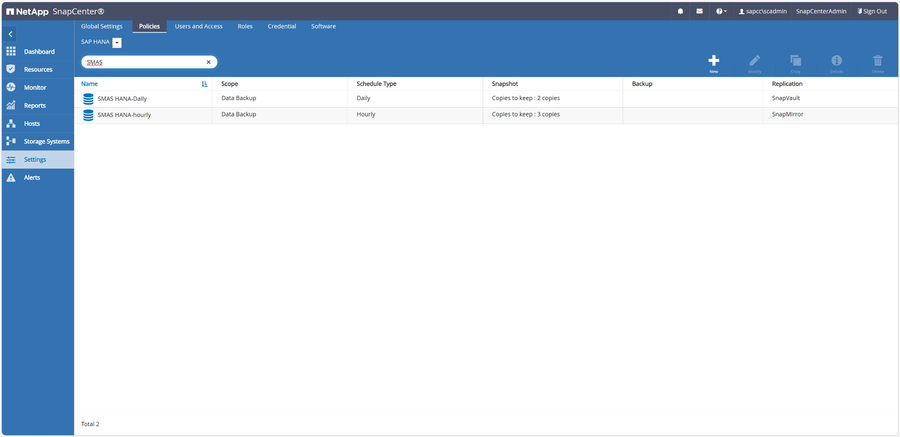Click the Monitor pulse icon
Screen dimensions: 900x437
coord(10,87)
